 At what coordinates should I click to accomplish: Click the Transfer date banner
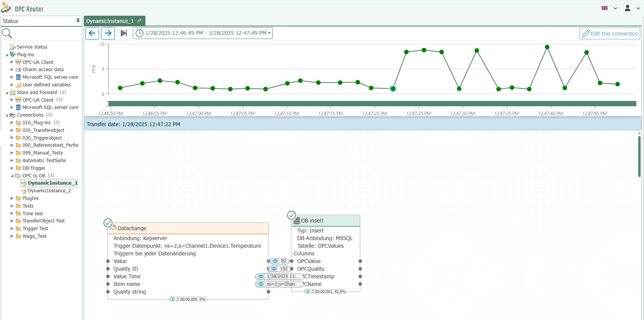(x=362, y=124)
